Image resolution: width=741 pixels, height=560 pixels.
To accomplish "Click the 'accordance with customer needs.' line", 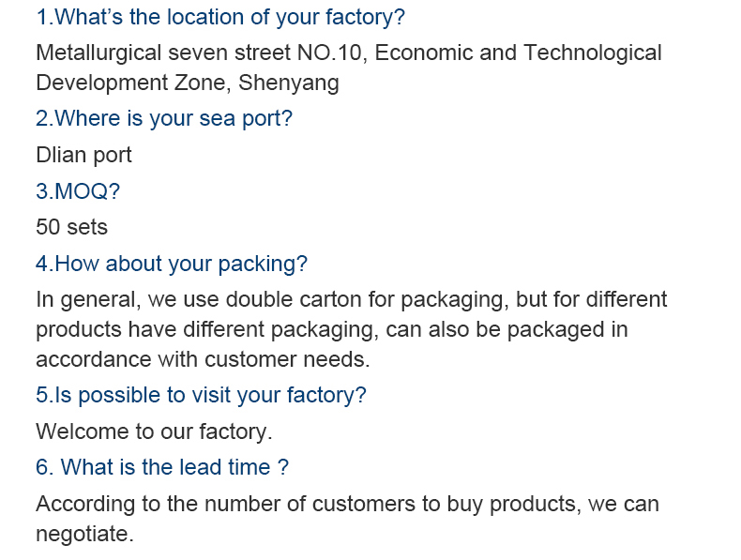I will coord(203,359).
